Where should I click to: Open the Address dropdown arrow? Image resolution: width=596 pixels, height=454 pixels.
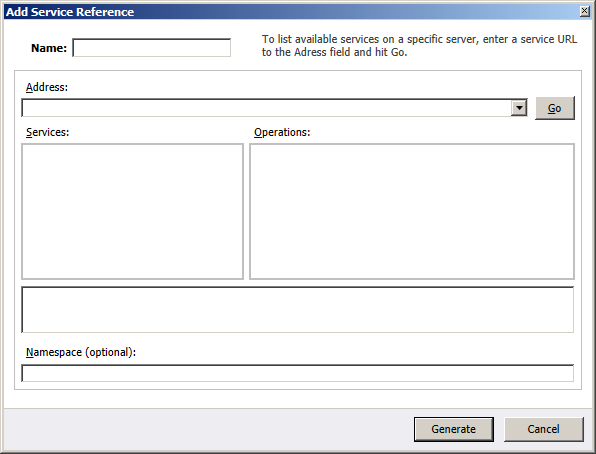(x=519, y=108)
